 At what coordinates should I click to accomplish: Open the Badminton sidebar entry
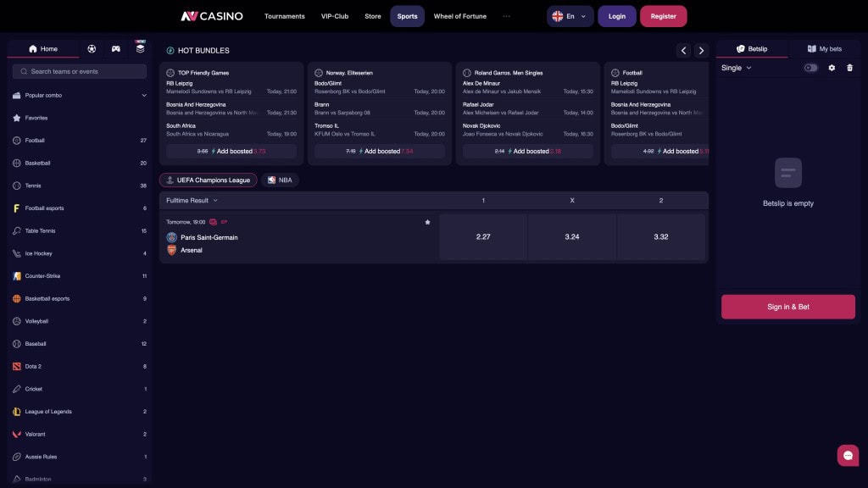(x=79, y=480)
